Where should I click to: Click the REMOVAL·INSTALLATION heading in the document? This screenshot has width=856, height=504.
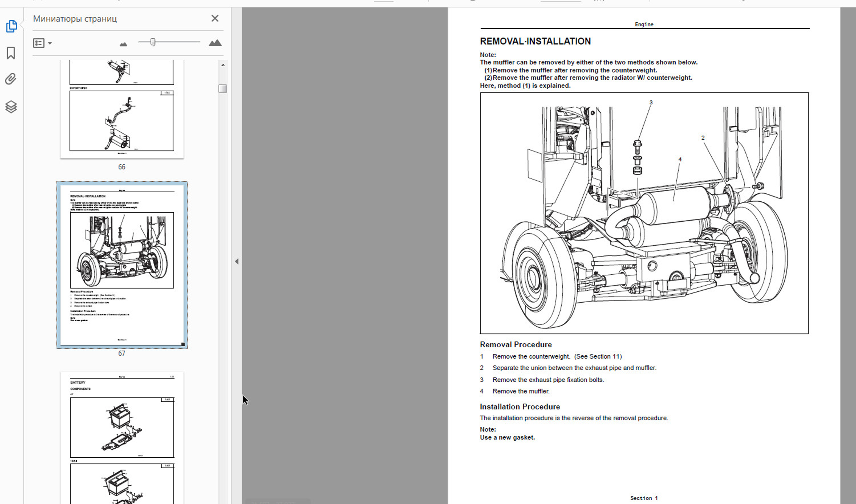(535, 41)
